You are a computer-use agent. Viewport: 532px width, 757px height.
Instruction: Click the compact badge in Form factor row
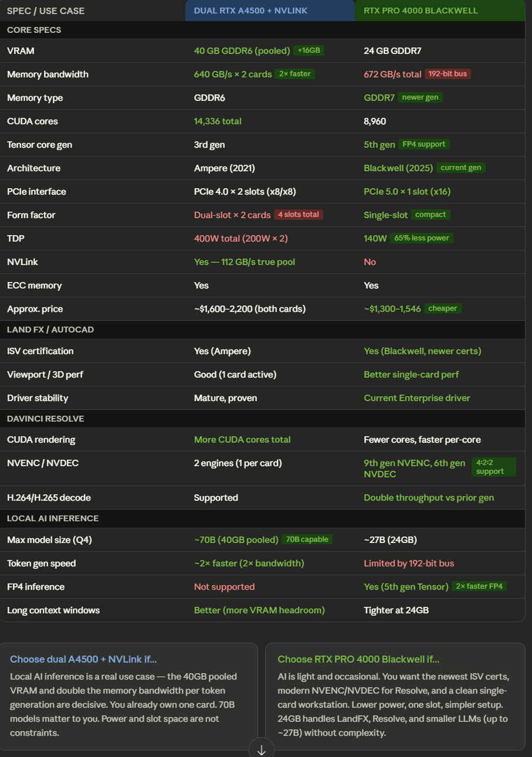coord(431,215)
